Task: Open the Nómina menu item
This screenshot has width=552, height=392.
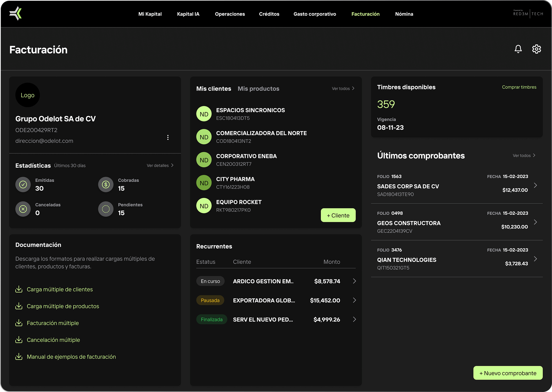Action: 404,14
